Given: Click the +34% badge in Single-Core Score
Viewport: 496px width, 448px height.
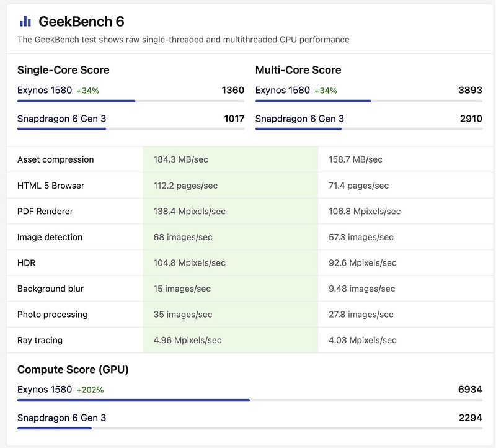Looking at the screenshot, I should tap(87, 91).
